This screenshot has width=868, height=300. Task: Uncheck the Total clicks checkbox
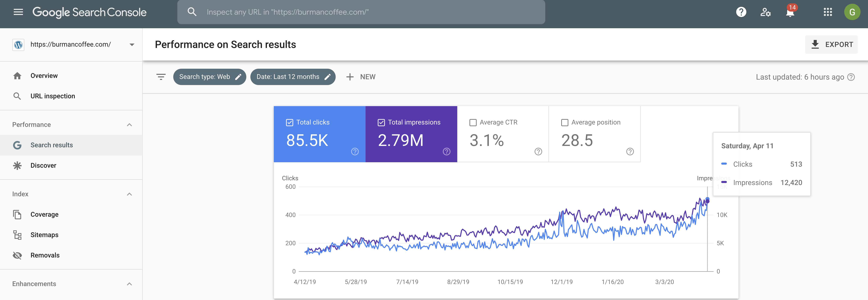[x=289, y=122]
